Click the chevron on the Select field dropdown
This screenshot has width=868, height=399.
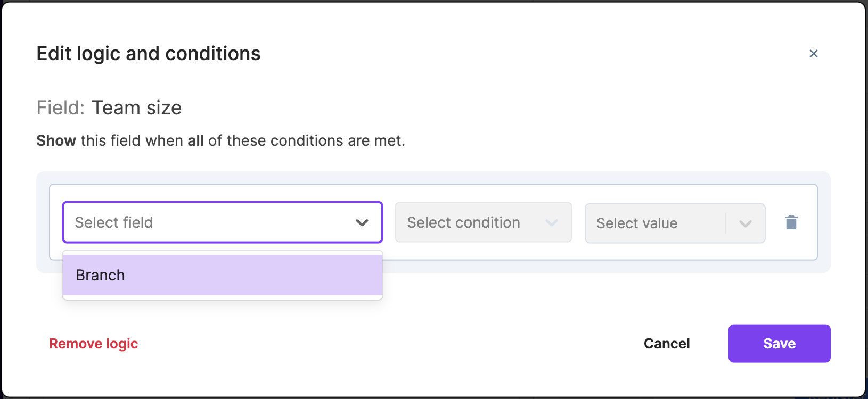click(x=362, y=222)
